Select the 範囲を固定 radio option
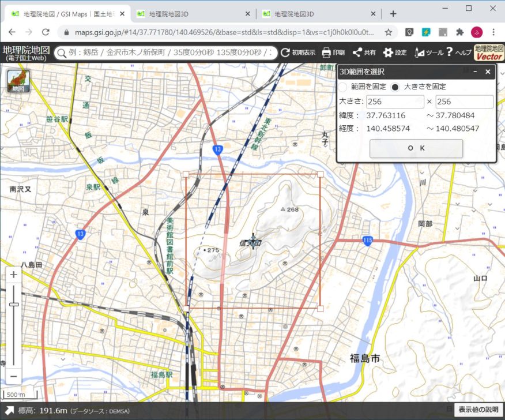Viewport: 505px width, 420px height. (342, 87)
